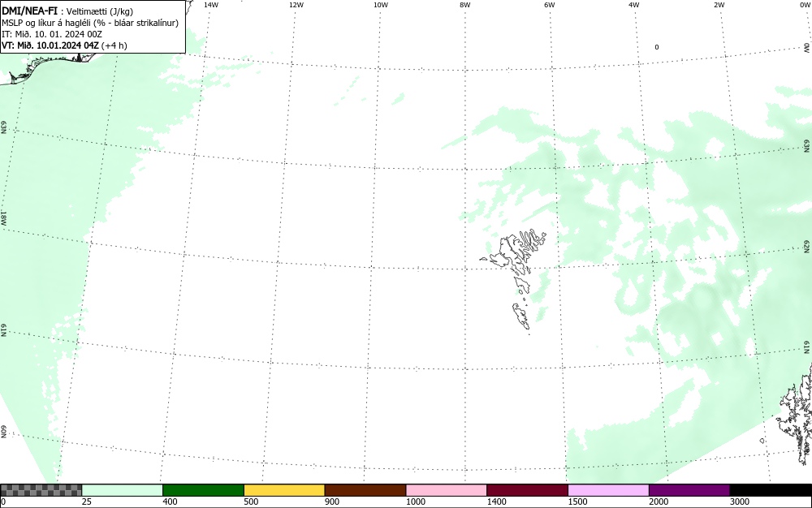Click the rotated '18W' edge label
This screenshot has width=812, height=508.
click(3, 217)
